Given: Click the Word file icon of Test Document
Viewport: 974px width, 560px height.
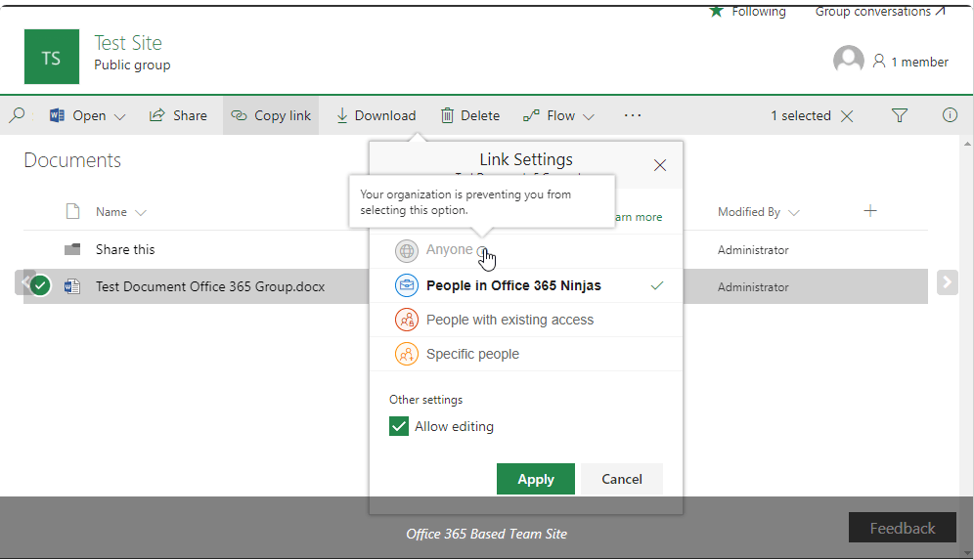Looking at the screenshot, I should (72, 286).
